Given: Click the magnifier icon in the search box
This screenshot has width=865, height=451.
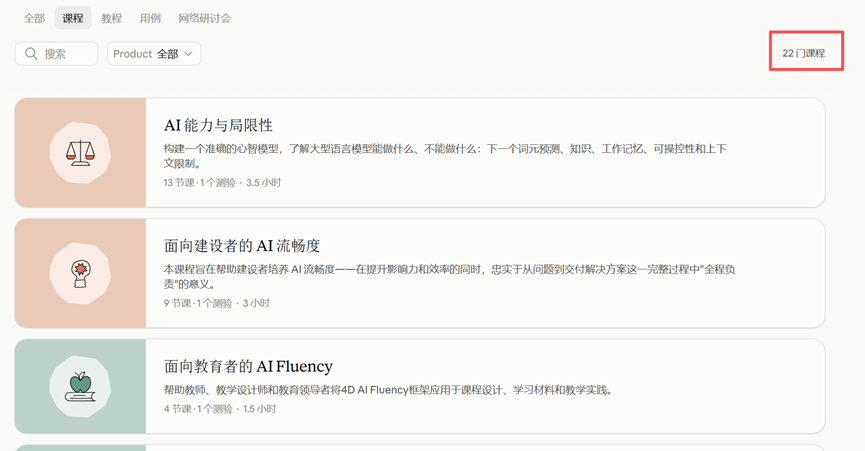Looking at the screenshot, I should coord(31,53).
